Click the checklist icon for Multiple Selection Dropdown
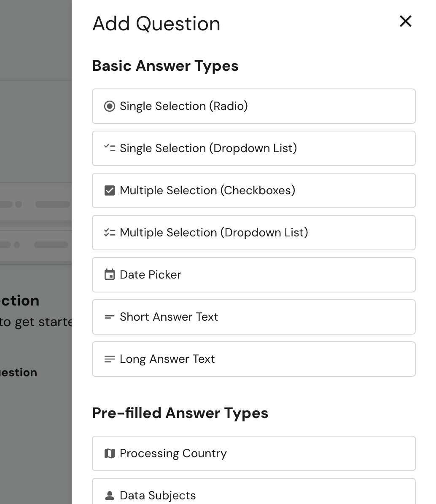The image size is (436, 504). pos(109,233)
